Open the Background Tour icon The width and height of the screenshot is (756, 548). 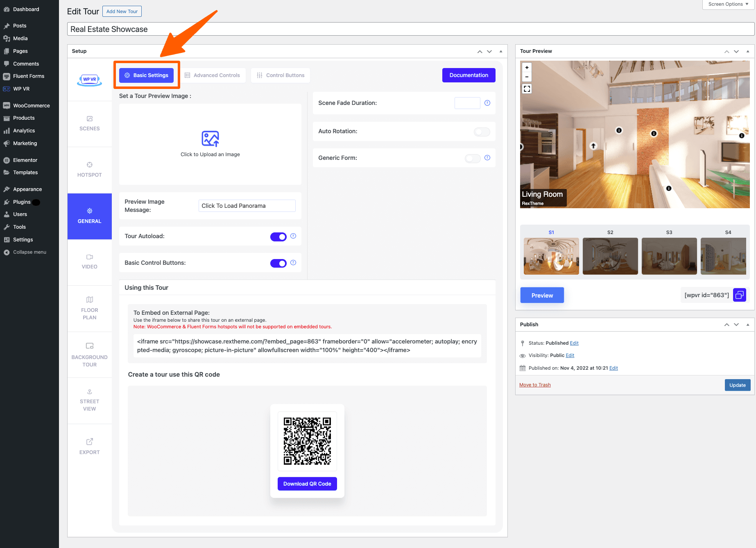90,346
